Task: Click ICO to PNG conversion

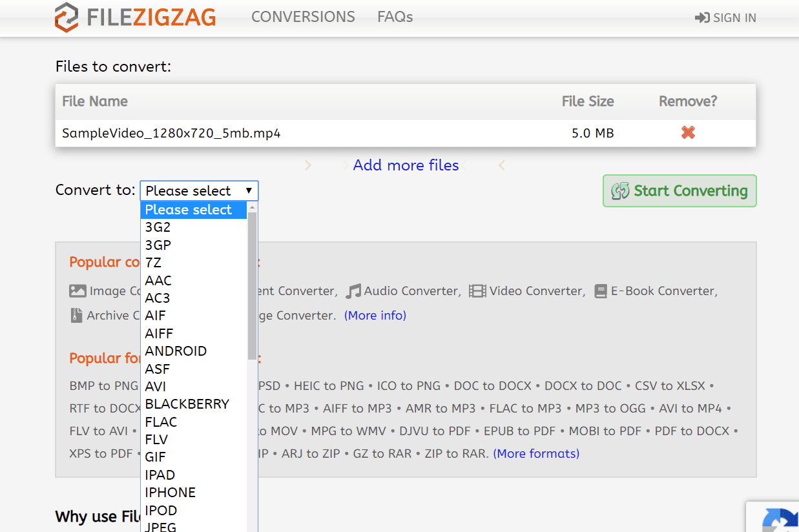Action: pyautogui.click(x=409, y=386)
